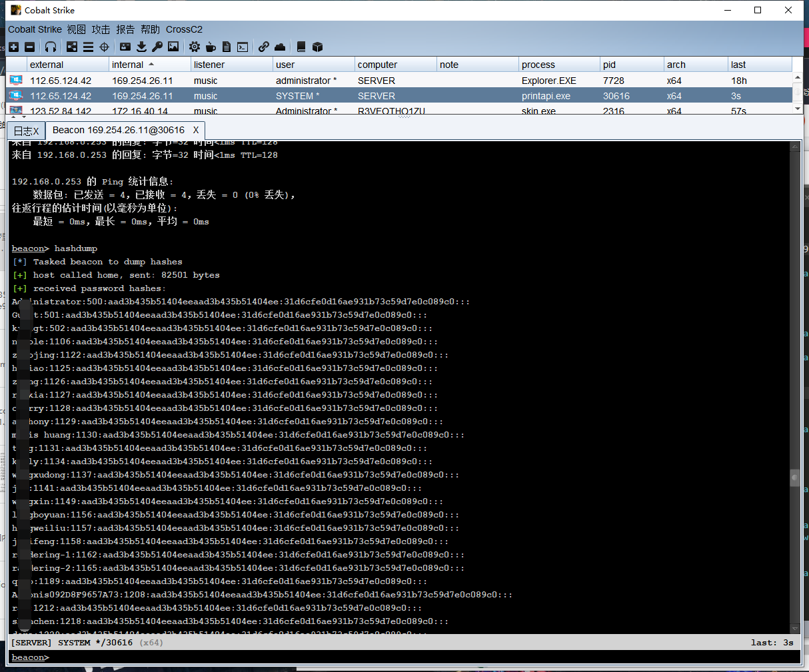This screenshot has width=809, height=672.
Task: Click the document MS Office macro icon
Action: (x=227, y=47)
